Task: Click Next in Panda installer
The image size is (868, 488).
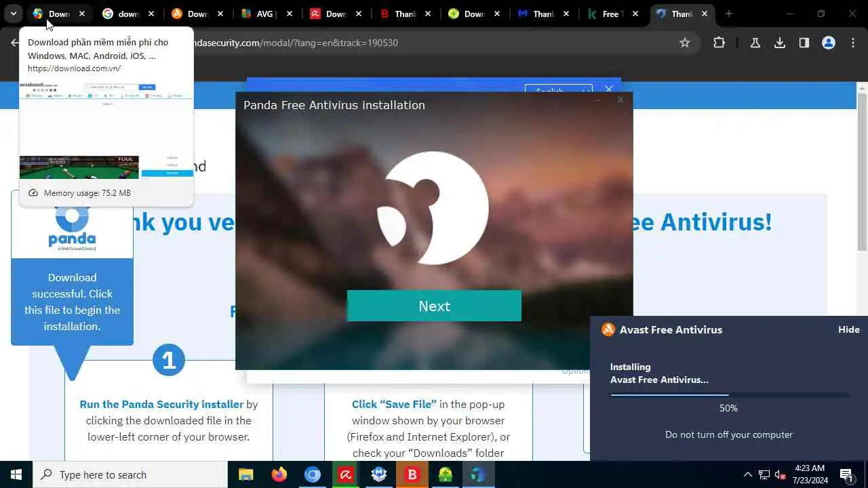Action: [x=434, y=306]
